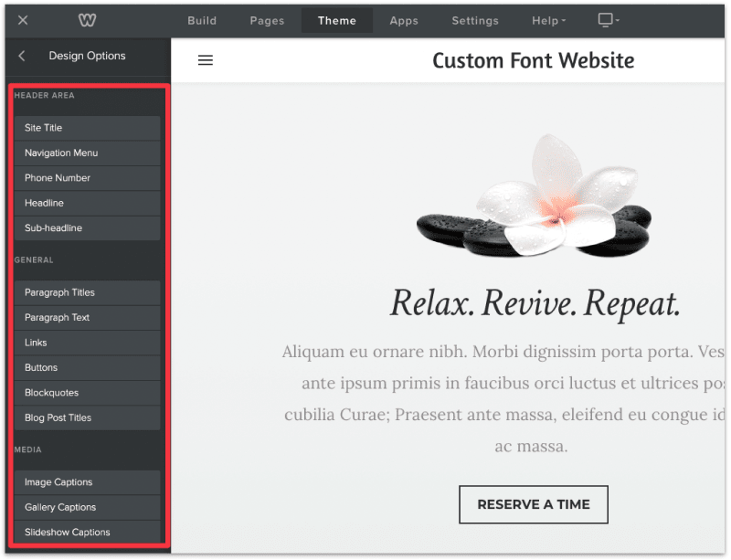Select Site Title under Header Area

pyautogui.click(x=87, y=128)
